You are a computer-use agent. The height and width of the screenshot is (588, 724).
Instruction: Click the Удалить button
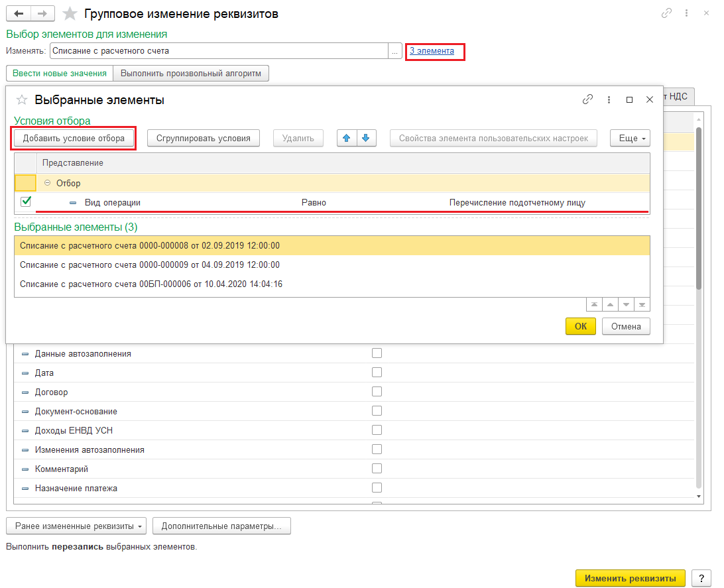click(x=298, y=138)
